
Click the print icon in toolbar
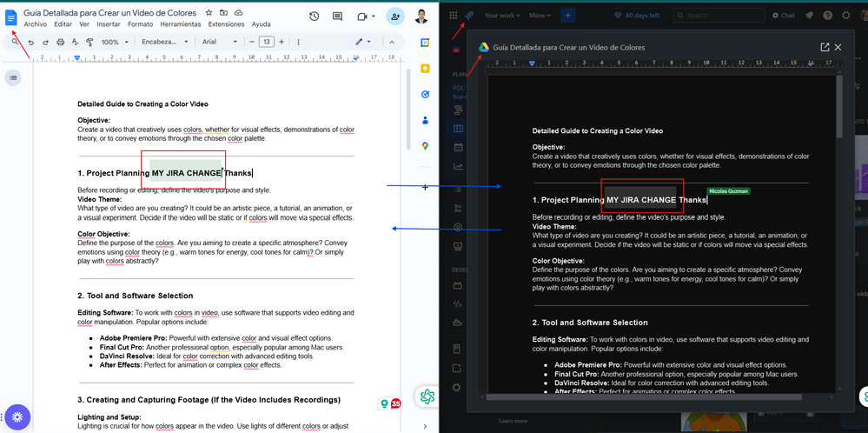63,42
